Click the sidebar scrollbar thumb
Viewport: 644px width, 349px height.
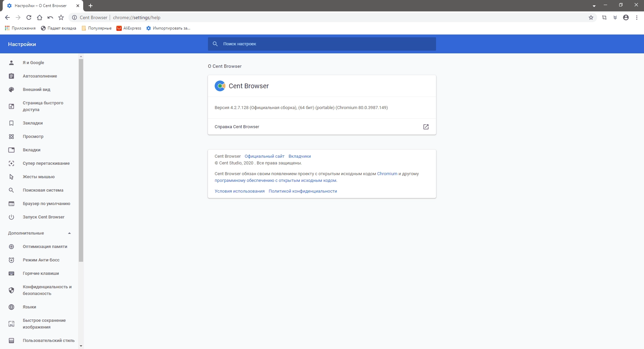point(81,160)
